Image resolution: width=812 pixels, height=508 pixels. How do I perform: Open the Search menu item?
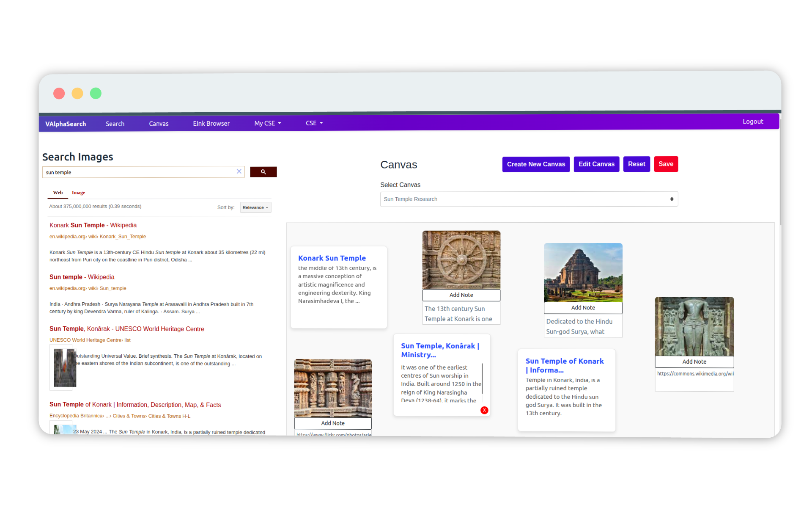click(115, 123)
